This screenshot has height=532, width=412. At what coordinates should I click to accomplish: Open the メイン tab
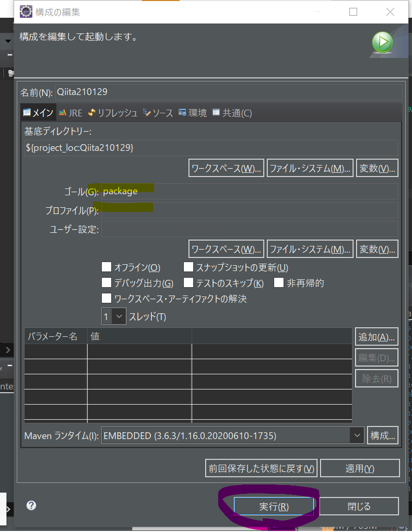38,113
